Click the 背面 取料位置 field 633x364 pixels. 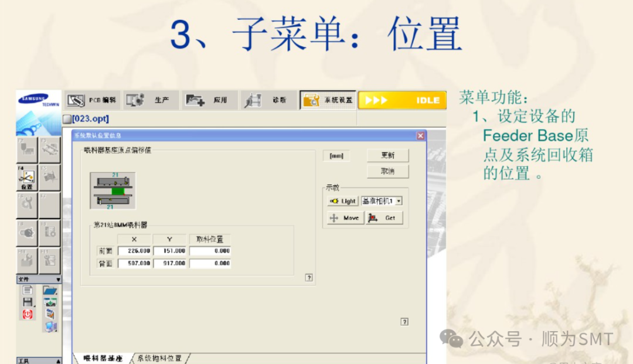(210, 263)
